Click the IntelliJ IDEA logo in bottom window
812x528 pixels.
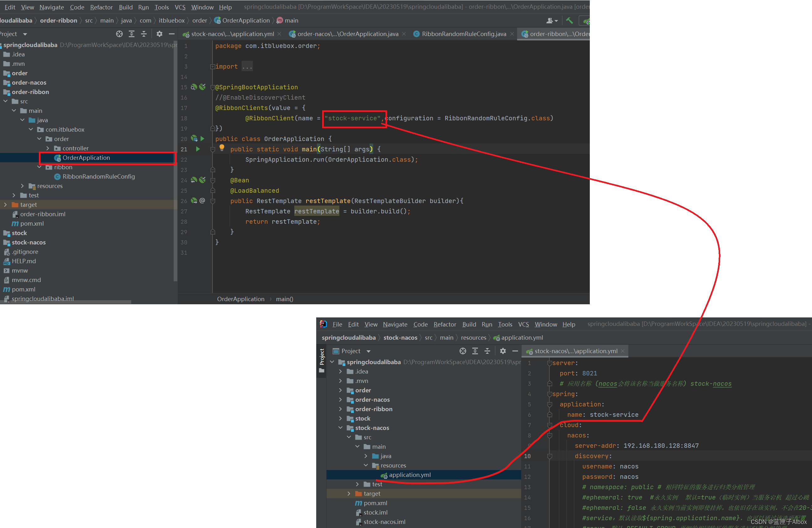coord(323,324)
